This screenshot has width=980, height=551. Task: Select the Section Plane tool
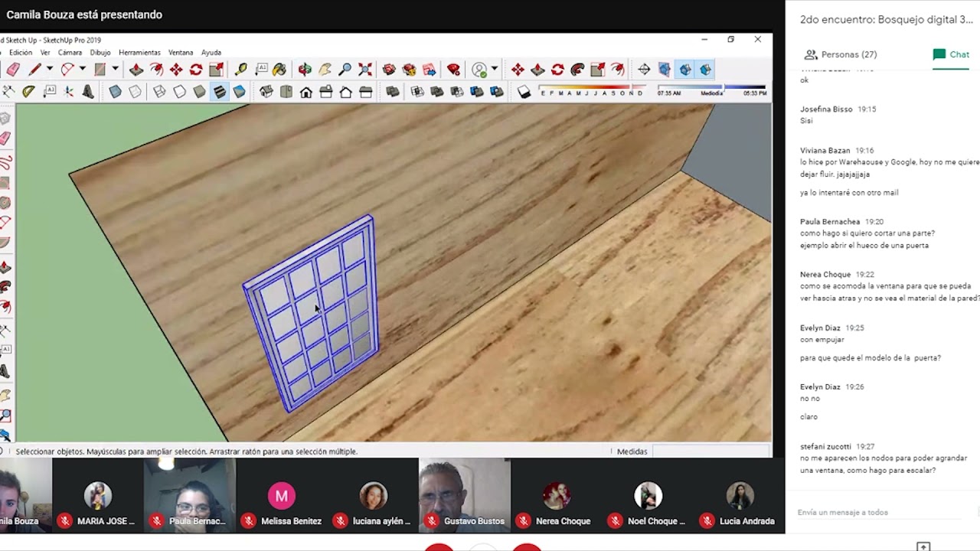644,70
